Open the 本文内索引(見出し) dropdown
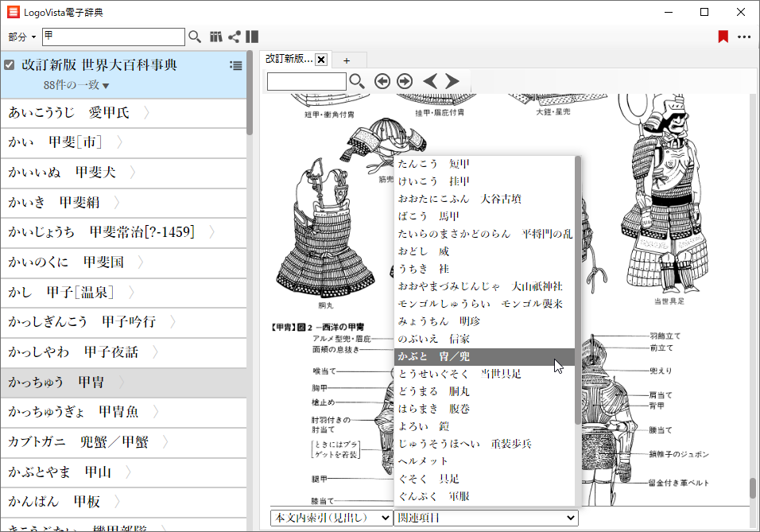The height and width of the screenshot is (532, 760). (x=332, y=518)
